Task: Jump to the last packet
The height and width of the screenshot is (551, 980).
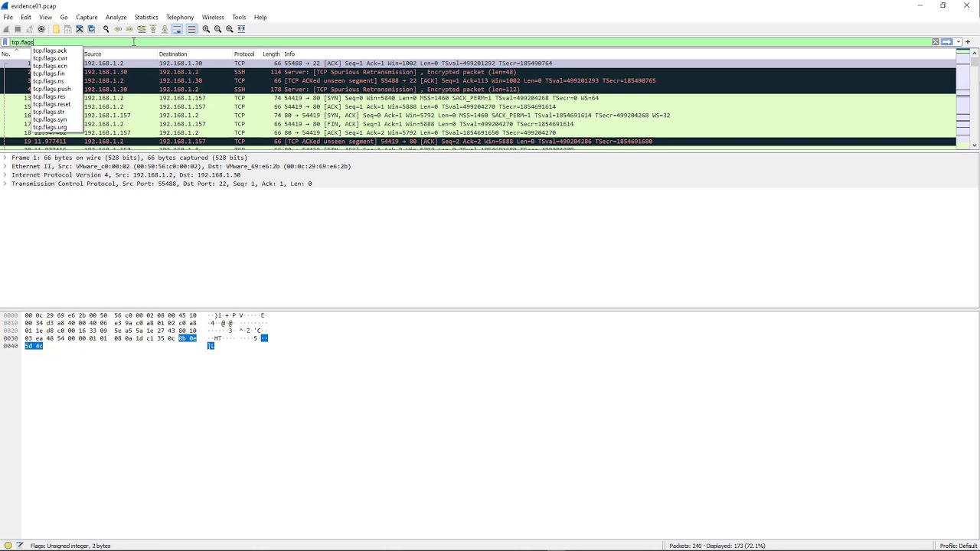Action: click(x=165, y=29)
